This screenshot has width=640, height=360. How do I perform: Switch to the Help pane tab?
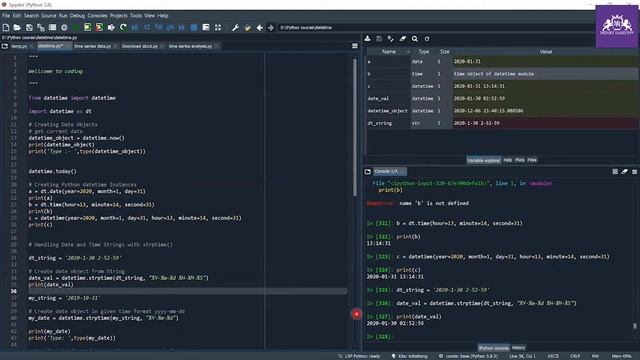(x=507, y=160)
